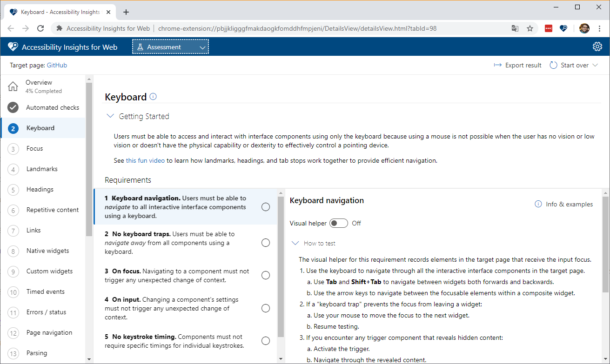This screenshot has height=364, width=610.
Task: Select Keyboard navigation requirement status radio
Action: (266, 207)
